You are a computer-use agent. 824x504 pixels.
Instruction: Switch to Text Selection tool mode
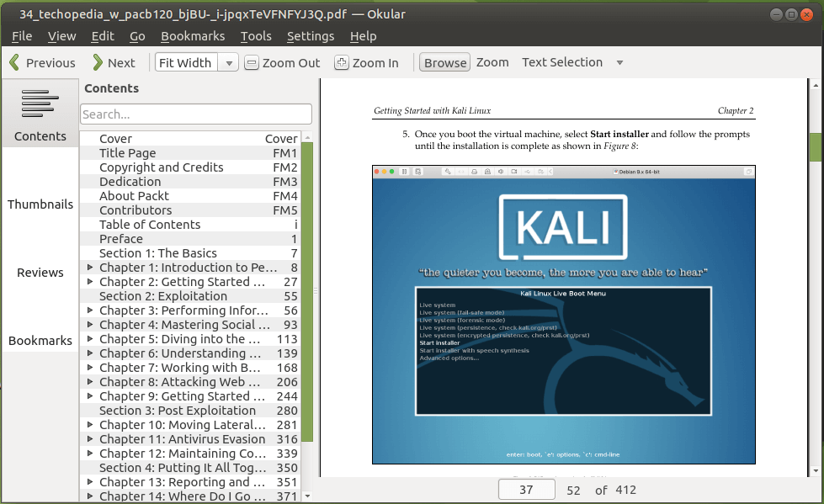point(561,62)
